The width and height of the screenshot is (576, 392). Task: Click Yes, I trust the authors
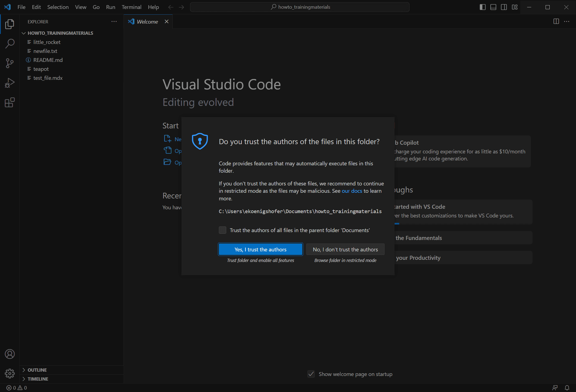tap(260, 249)
